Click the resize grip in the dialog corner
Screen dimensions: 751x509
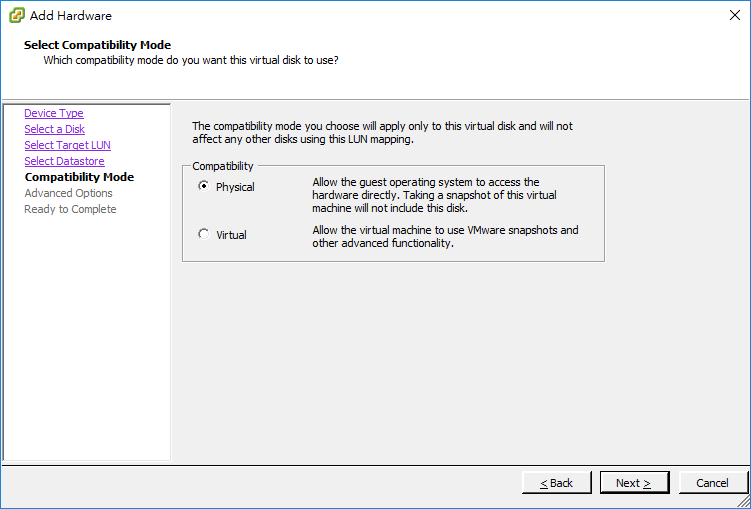[743, 501]
